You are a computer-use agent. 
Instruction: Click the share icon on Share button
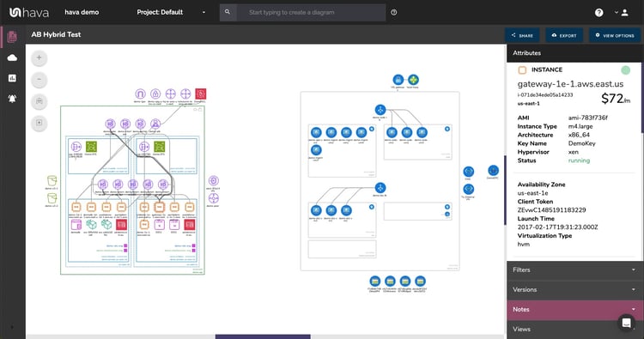[x=513, y=35]
